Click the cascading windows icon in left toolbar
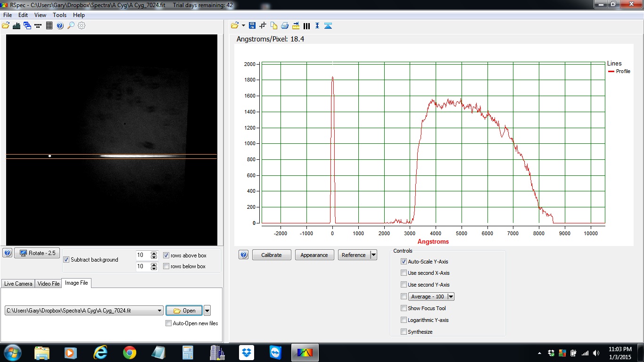This screenshot has width=644, height=362. (x=27, y=25)
